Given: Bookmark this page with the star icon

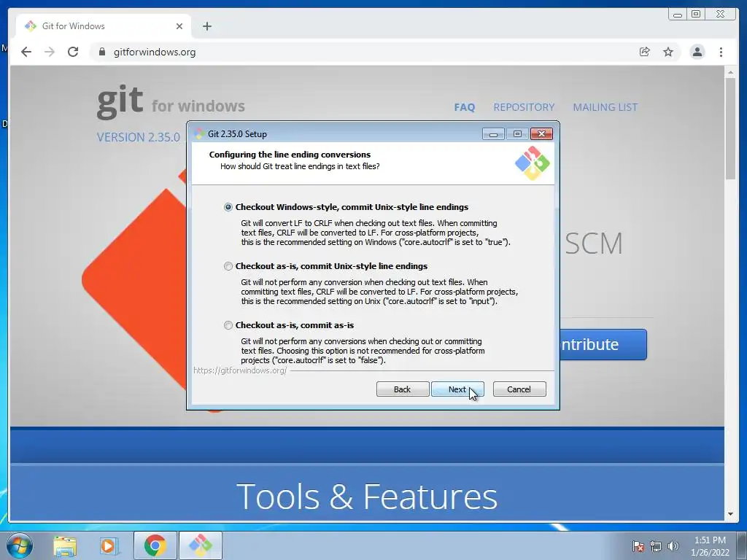Looking at the screenshot, I should click(x=668, y=52).
